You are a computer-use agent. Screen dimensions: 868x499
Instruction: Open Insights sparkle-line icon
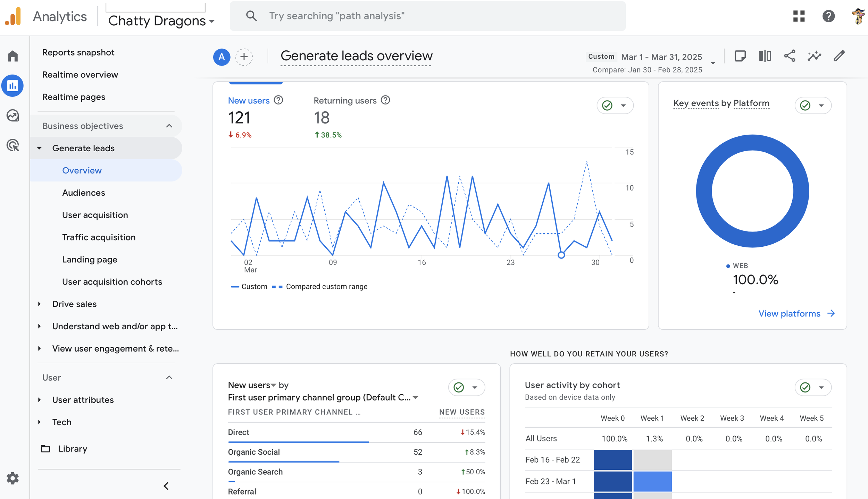coord(814,56)
